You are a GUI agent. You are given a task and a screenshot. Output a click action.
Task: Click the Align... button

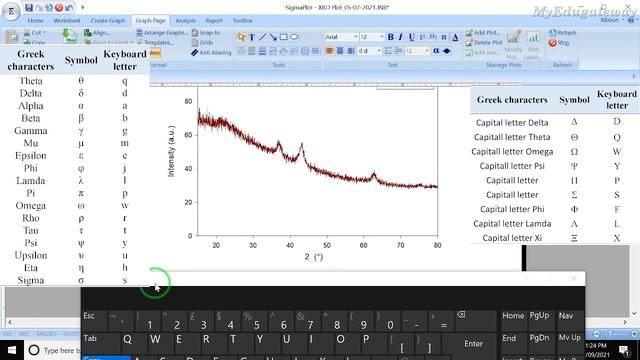(x=97, y=32)
